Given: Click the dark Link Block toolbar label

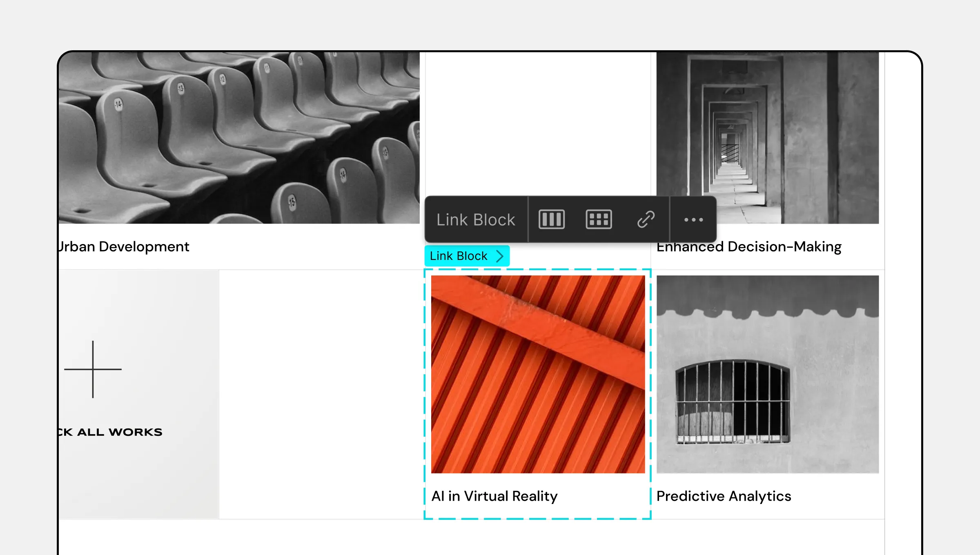Looking at the screenshot, I should pos(476,220).
